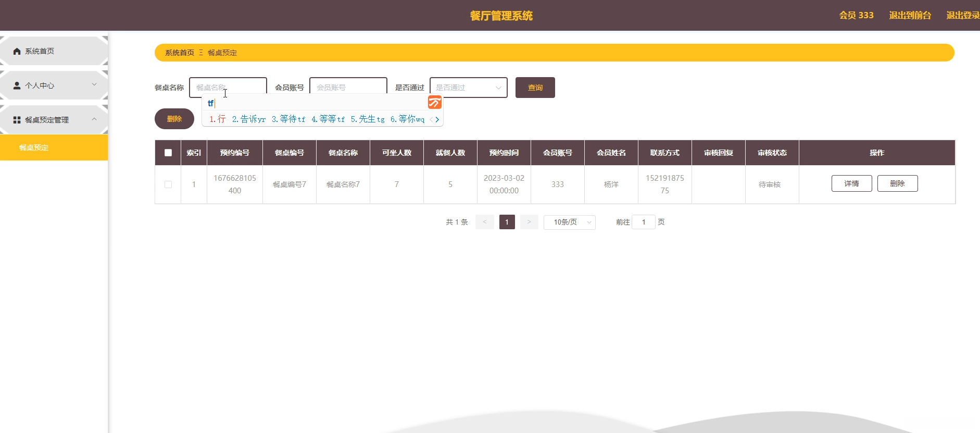Show next page of IME candidates
The width and height of the screenshot is (980, 433).
pos(437,119)
